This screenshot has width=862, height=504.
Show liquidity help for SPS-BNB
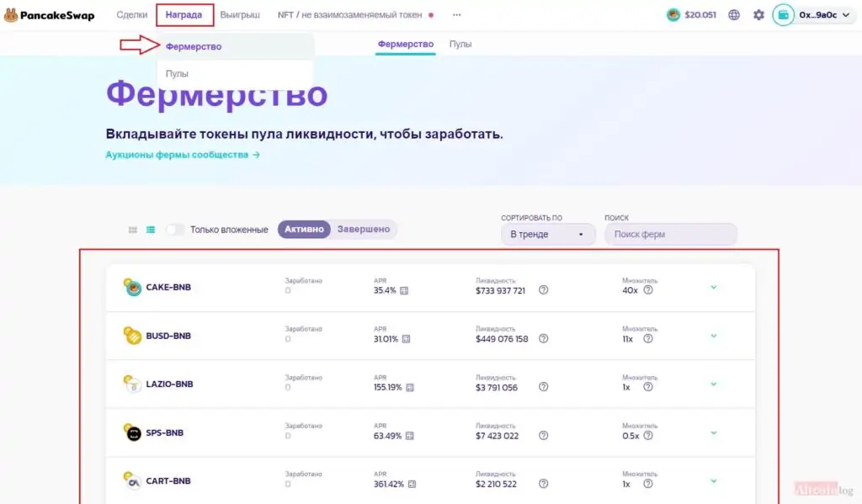pyautogui.click(x=543, y=435)
